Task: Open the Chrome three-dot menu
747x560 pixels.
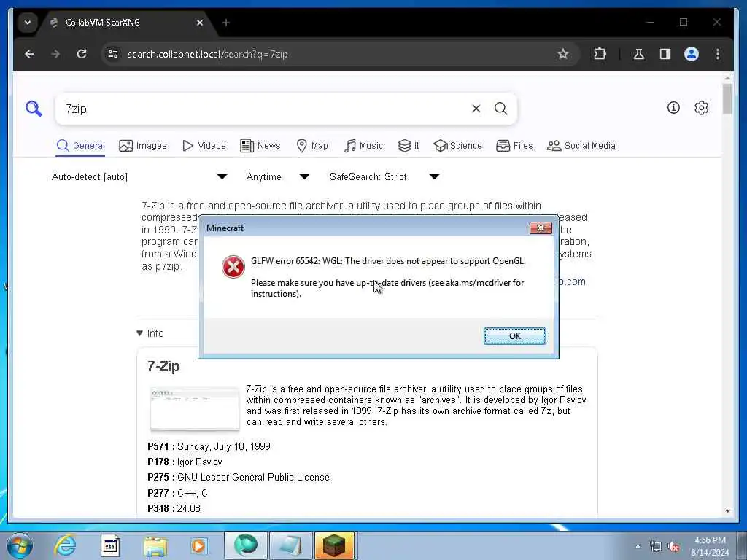Action: click(718, 54)
